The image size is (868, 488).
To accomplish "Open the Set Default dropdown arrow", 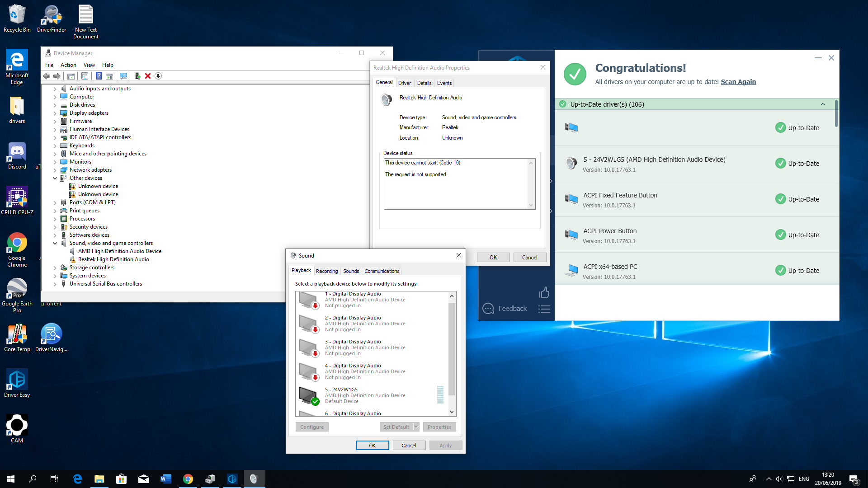I will coord(416,427).
